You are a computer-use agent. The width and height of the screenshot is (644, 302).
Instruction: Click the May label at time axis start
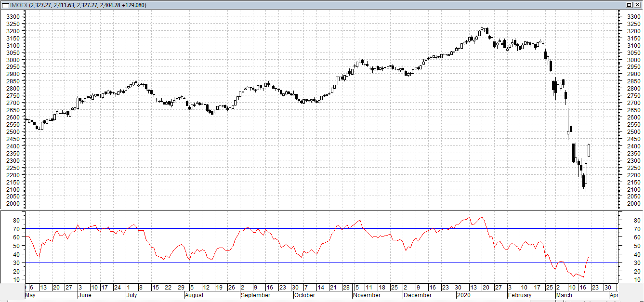[30, 295]
